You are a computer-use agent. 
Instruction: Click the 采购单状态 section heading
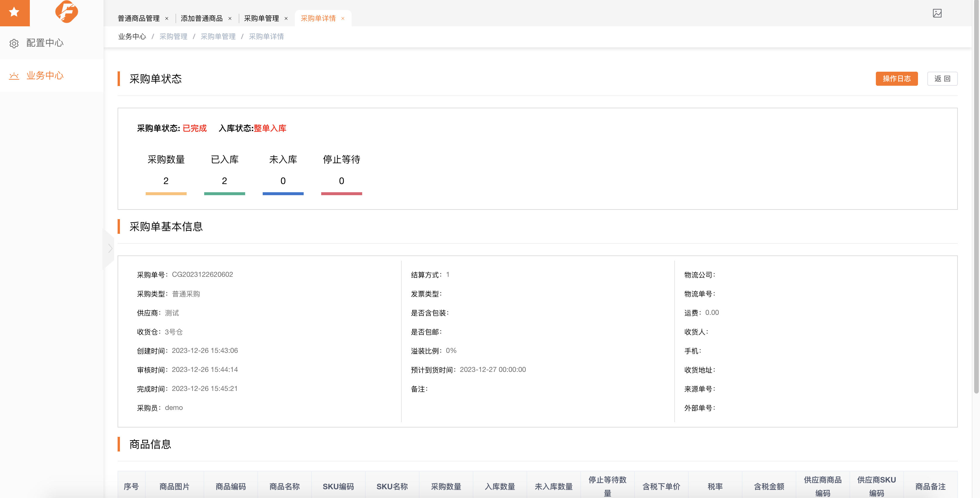click(x=155, y=79)
